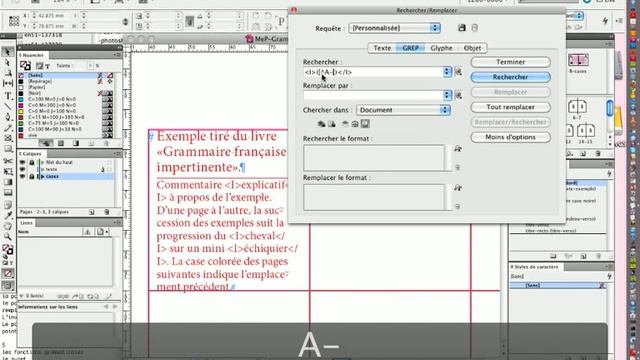Toggle include hidden layers search option
Image resolution: width=640 pixels, height=360 pixels.
point(345,124)
